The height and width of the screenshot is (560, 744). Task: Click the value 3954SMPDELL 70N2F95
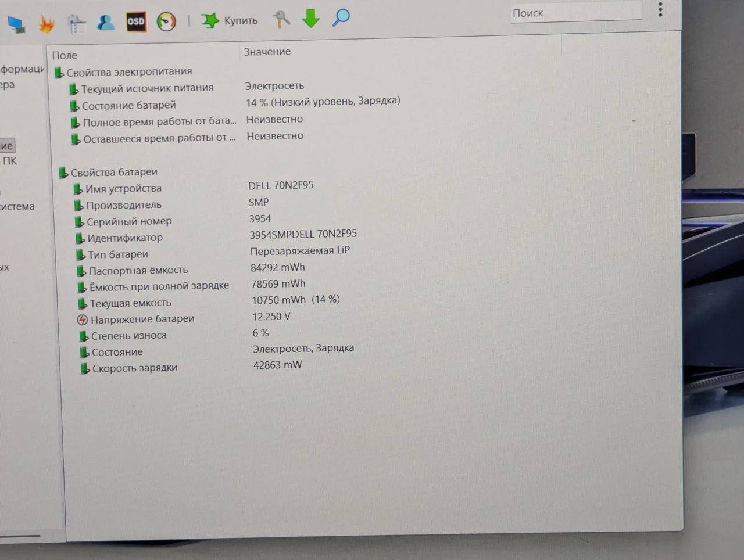click(x=303, y=234)
